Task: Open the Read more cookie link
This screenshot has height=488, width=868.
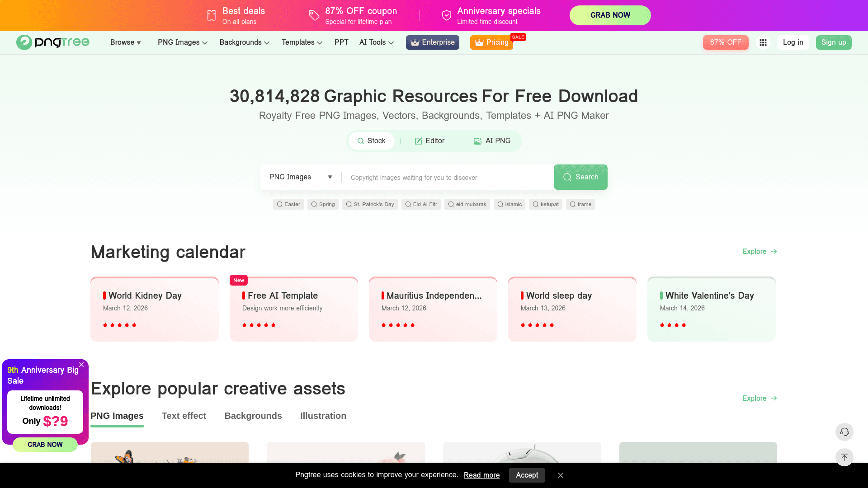Action: click(x=481, y=475)
